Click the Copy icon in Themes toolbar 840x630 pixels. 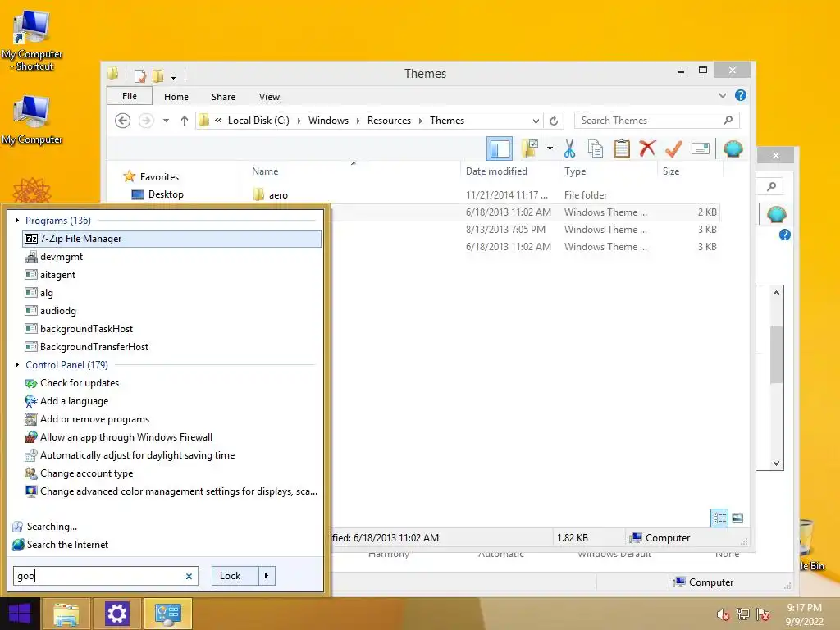click(x=596, y=148)
